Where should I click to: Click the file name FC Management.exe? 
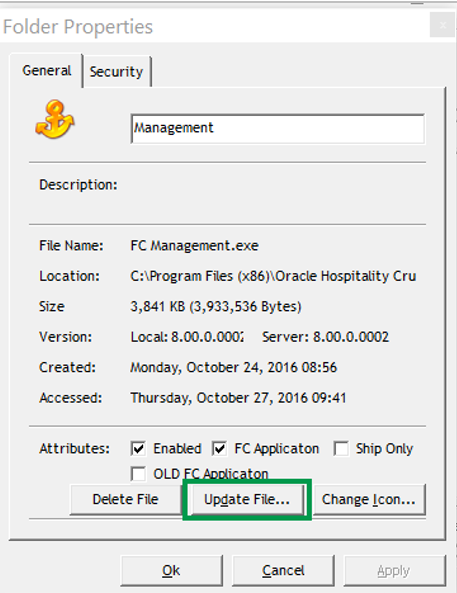tap(194, 246)
